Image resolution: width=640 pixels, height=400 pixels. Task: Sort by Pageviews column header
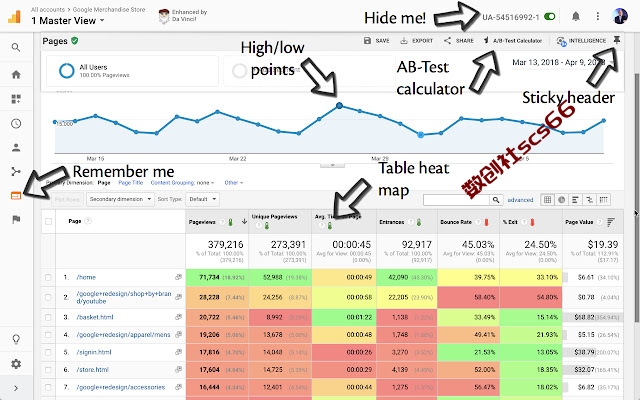click(x=202, y=222)
